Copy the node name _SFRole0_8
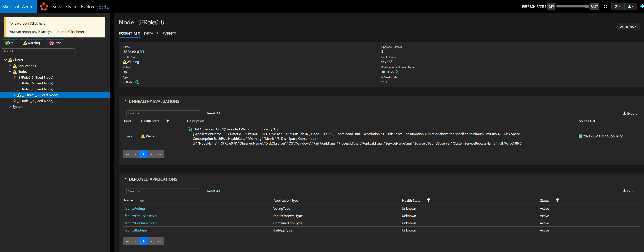Screen dimensions: 644x252 point(142,52)
